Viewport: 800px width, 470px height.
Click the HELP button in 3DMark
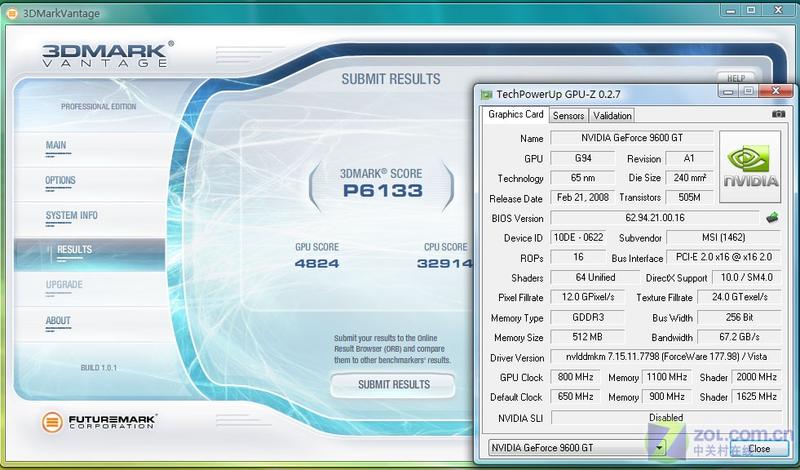(735, 78)
